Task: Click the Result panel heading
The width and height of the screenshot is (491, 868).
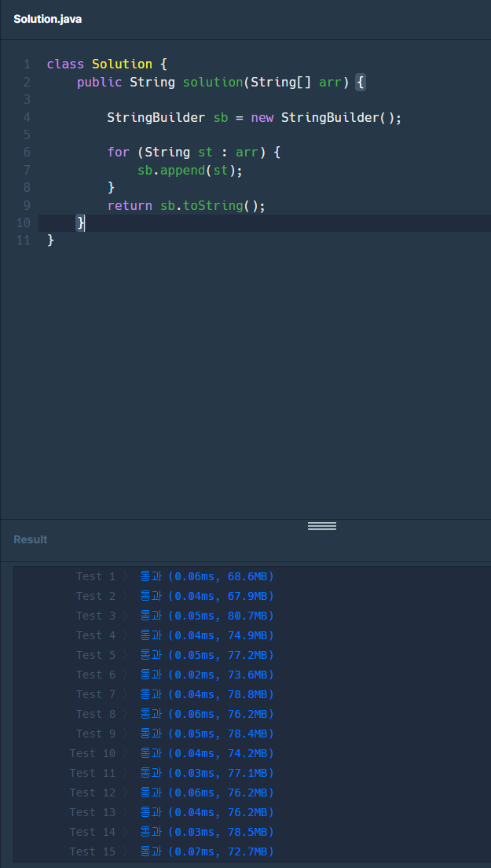Action: tap(31, 539)
